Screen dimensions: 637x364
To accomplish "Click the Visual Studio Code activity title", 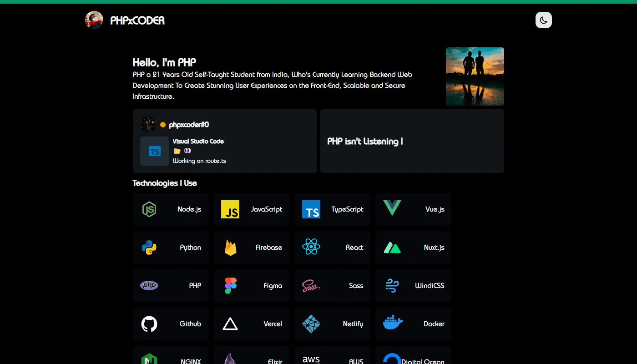I will click(x=198, y=142).
